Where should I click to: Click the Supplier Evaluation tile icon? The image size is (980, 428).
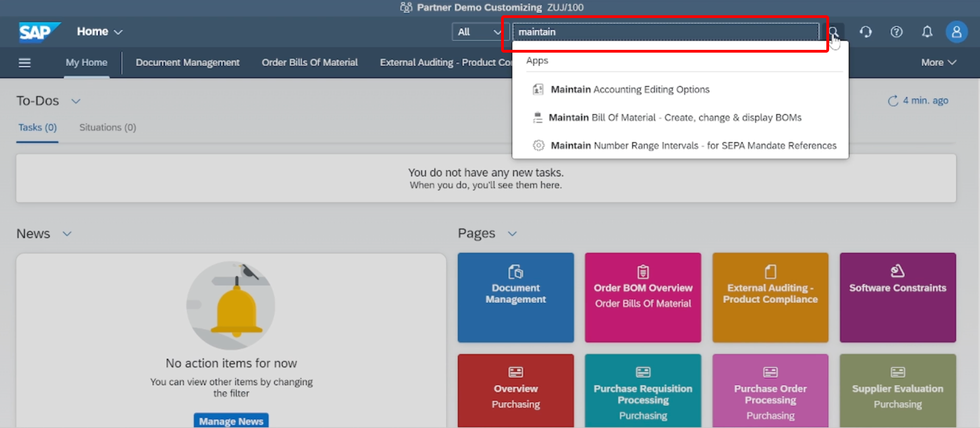[897, 372]
